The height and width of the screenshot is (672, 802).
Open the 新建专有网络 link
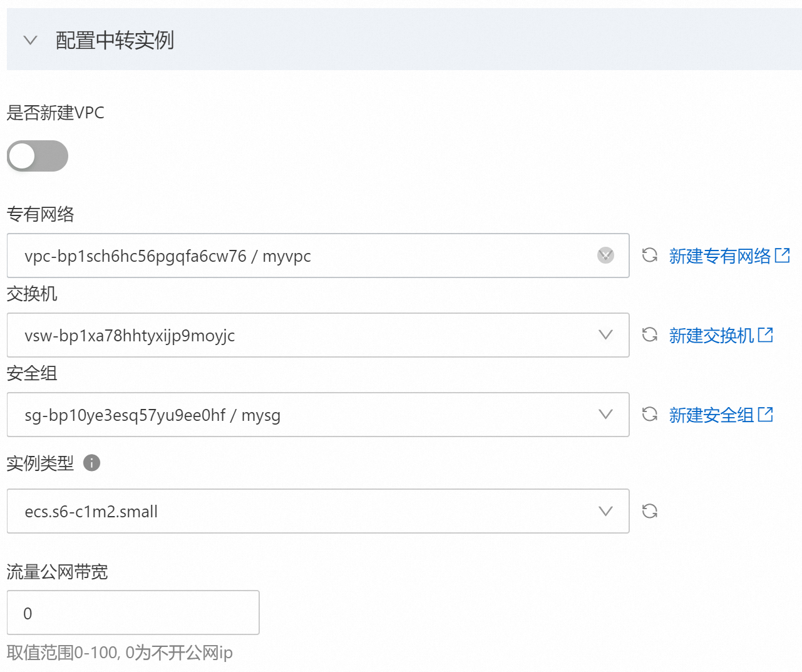point(720,256)
